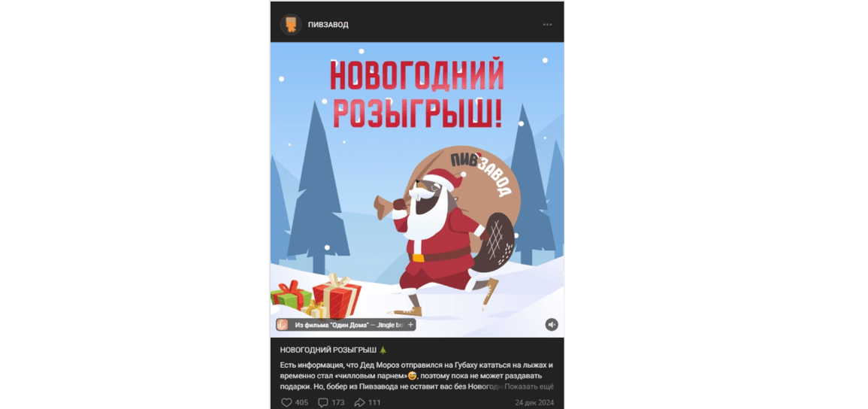Click the 173 comments count
Screen dimensions: 868x409
[x=337, y=402]
